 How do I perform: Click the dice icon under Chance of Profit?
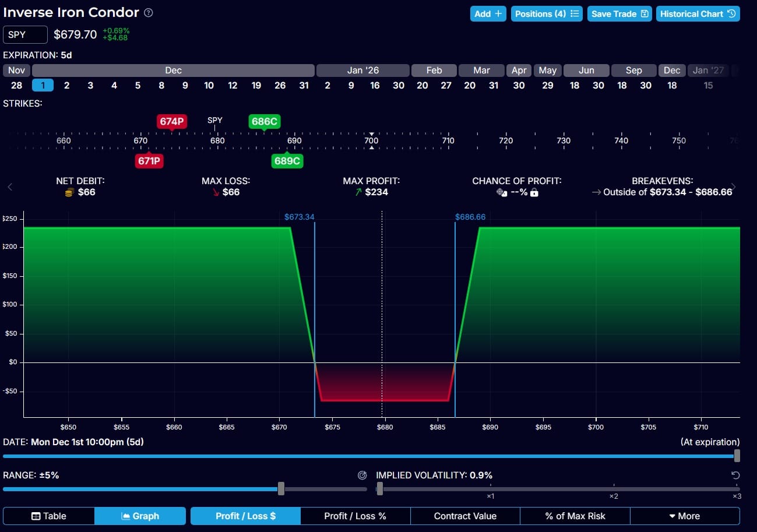tap(501, 192)
